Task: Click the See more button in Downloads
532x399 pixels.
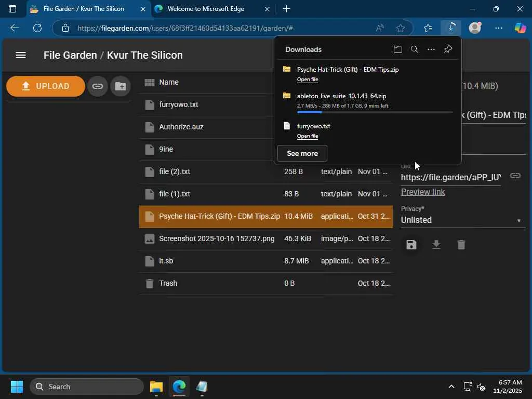Action: 302,153
